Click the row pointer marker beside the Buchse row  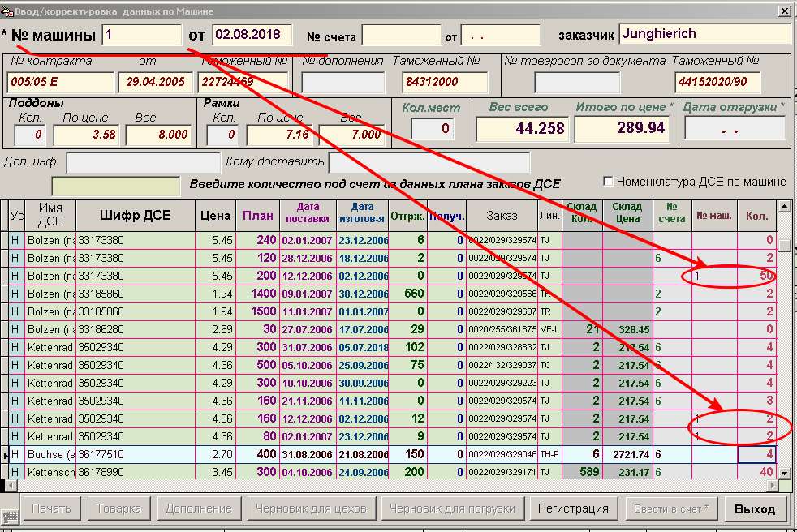[5, 455]
